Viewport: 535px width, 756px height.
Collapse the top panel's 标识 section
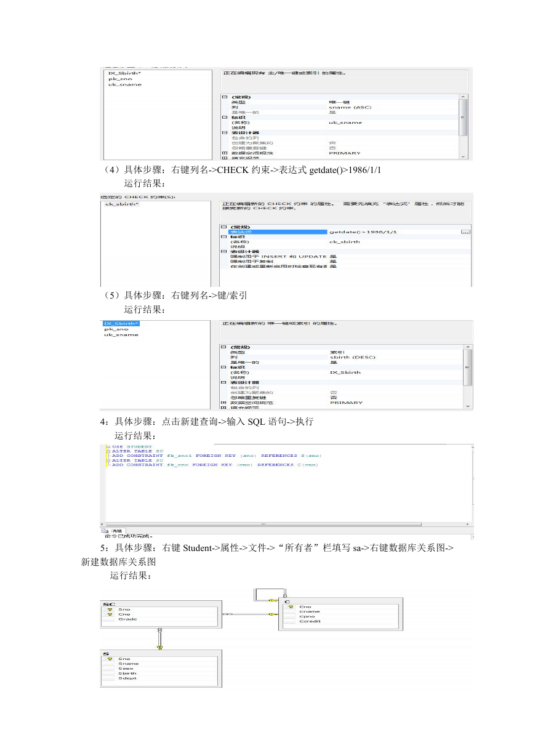[224, 117]
